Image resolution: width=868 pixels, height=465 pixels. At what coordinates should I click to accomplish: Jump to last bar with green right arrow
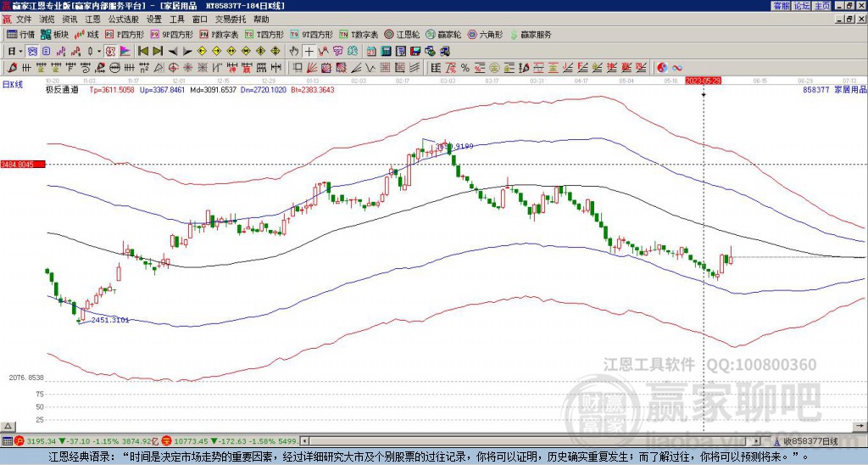(158, 52)
